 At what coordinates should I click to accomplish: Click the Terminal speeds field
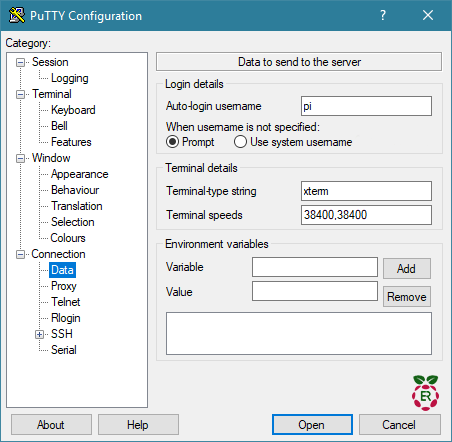[x=366, y=215]
